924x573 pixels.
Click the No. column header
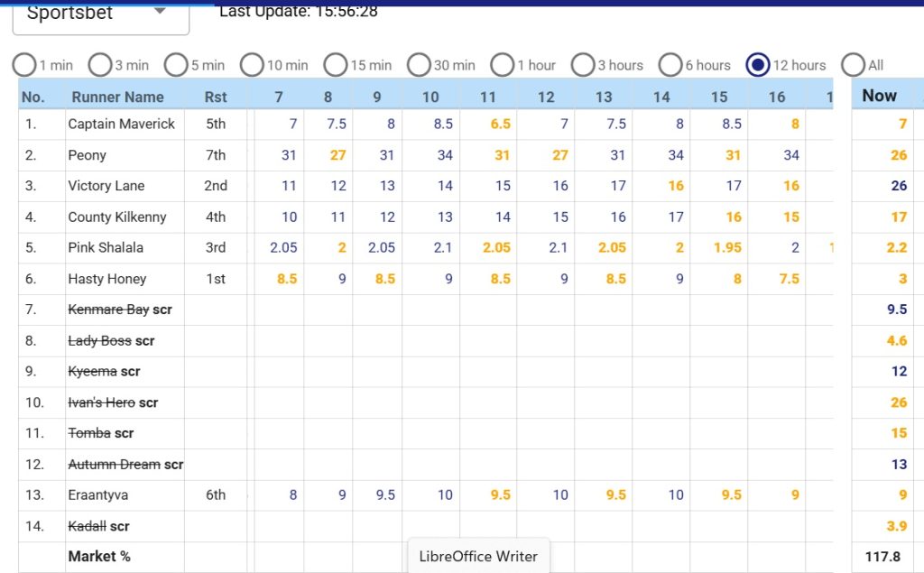32,97
